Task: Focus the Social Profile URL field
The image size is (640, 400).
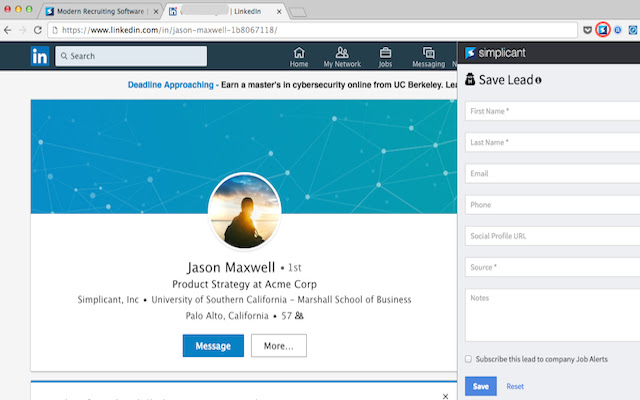Action: [552, 236]
